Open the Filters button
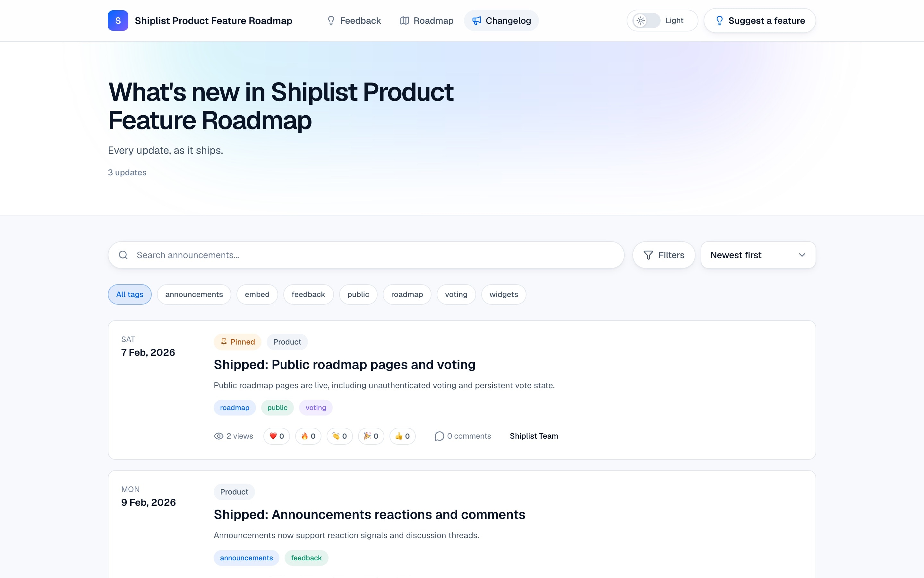924x578 pixels. (663, 255)
